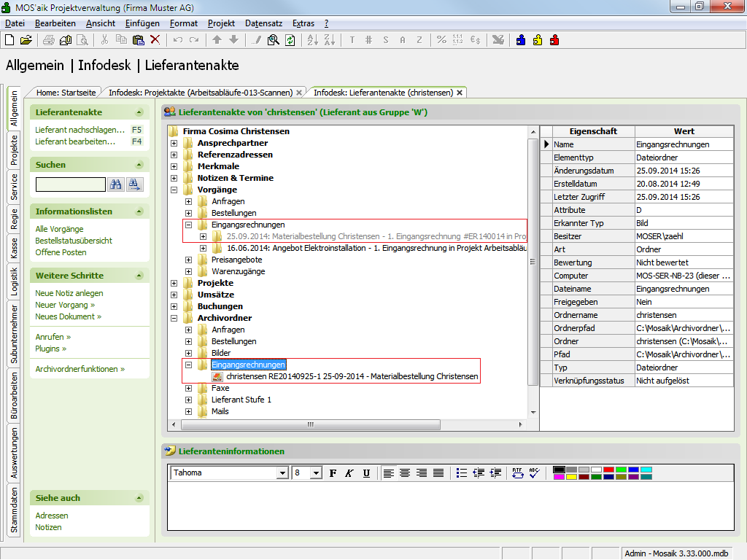The image size is (747, 560).
Task: Click the sort ascending A-Z icon
Action: [x=312, y=40]
